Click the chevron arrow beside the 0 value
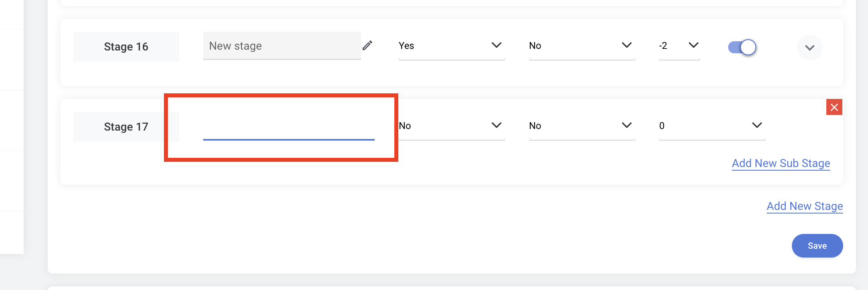Viewport: 868px width, 290px height. [x=757, y=125]
